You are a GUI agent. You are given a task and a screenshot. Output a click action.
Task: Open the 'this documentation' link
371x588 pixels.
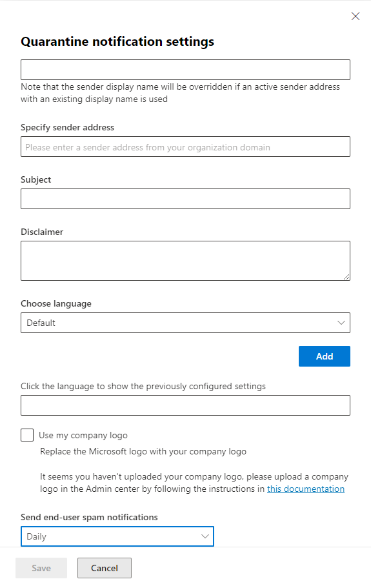point(306,489)
